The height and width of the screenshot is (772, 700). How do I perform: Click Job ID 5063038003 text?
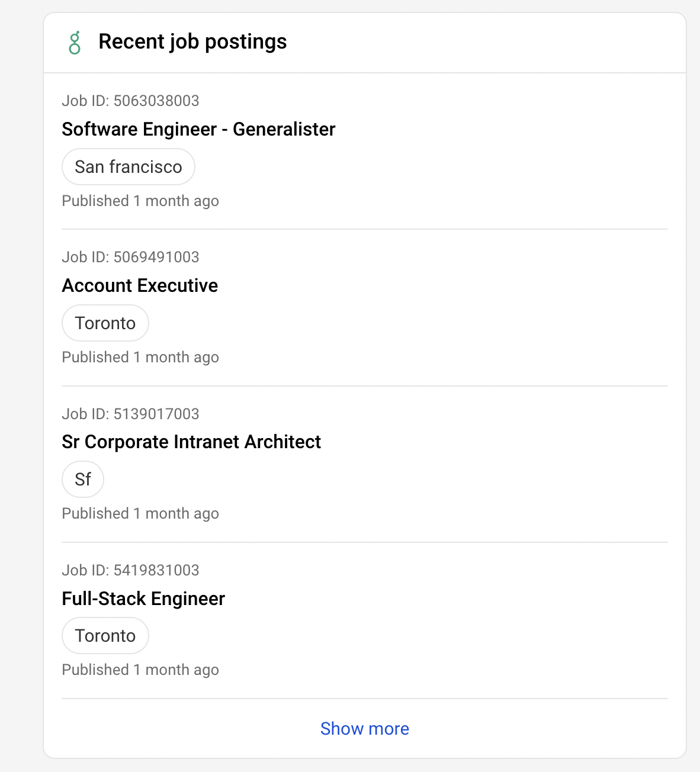(130, 101)
